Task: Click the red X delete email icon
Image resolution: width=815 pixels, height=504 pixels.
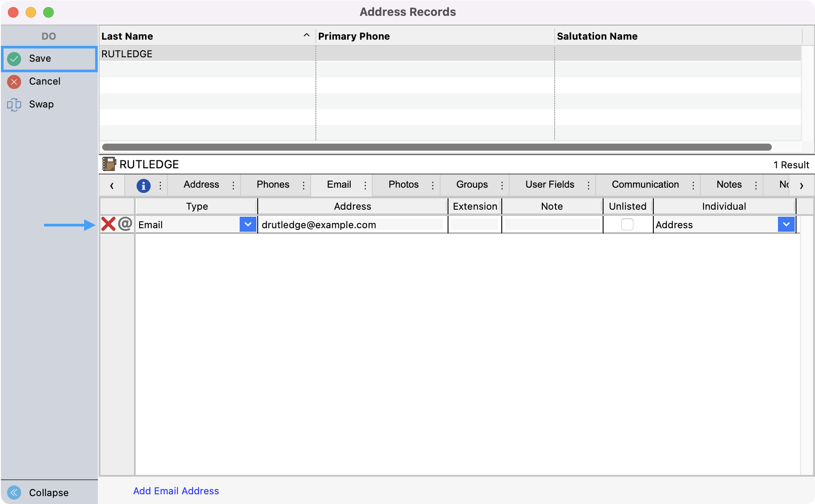Action: click(108, 224)
